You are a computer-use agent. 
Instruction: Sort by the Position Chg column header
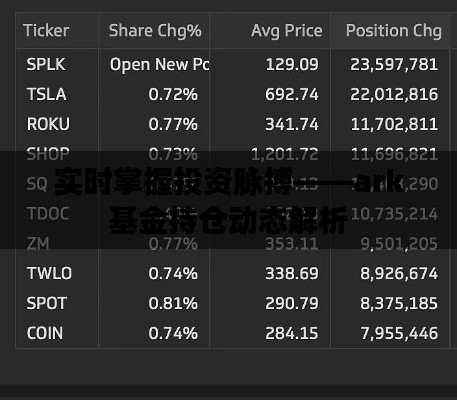pyautogui.click(x=394, y=31)
